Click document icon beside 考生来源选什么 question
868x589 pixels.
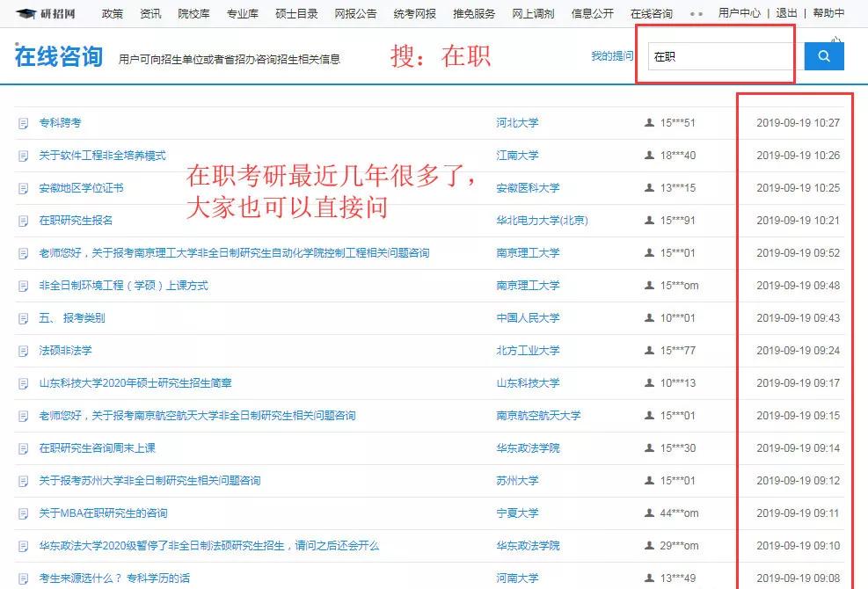pos(23,578)
